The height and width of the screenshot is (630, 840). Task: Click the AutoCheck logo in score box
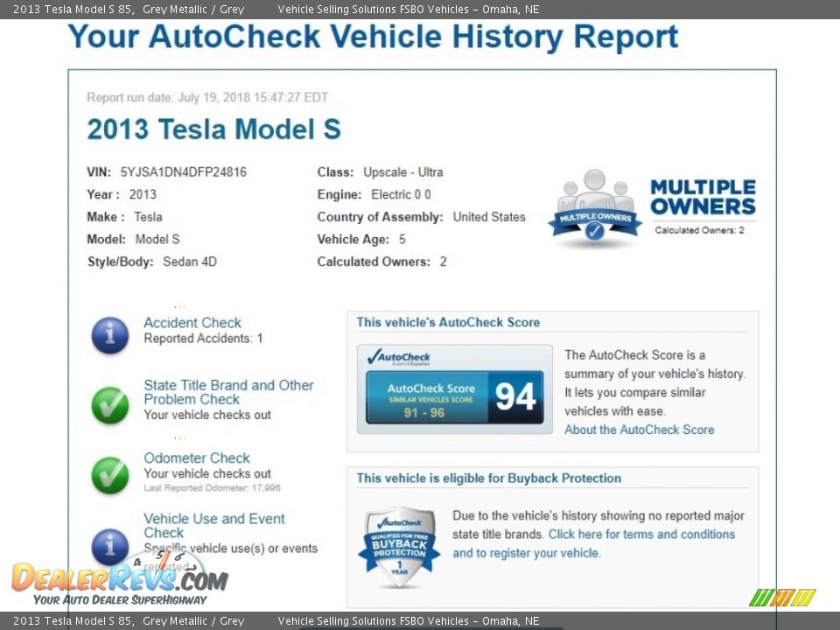(x=399, y=358)
